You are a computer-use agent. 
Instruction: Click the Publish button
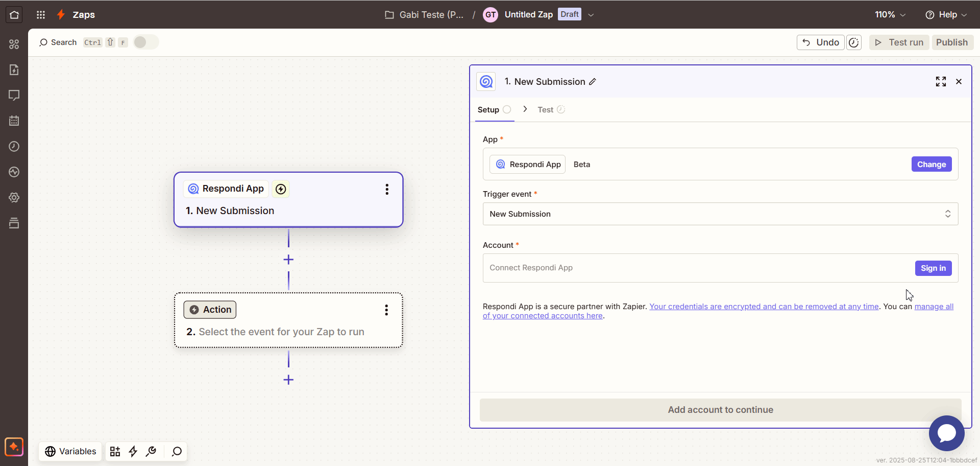952,42
